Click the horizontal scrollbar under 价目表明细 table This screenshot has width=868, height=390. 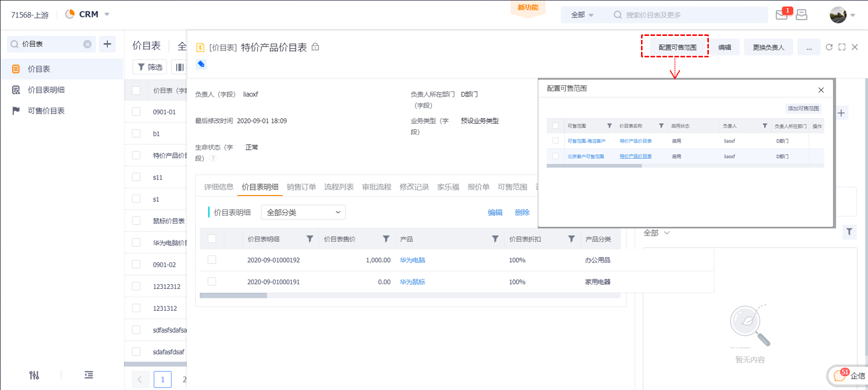coord(233,296)
